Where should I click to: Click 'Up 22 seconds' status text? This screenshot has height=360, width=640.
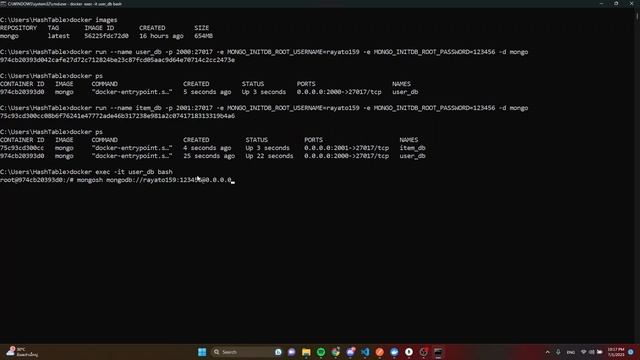(x=269, y=156)
